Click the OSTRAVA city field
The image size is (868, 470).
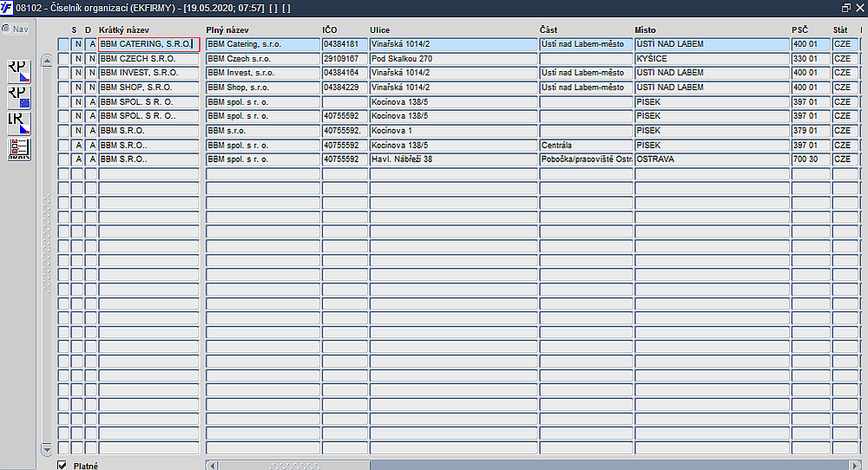712,160
